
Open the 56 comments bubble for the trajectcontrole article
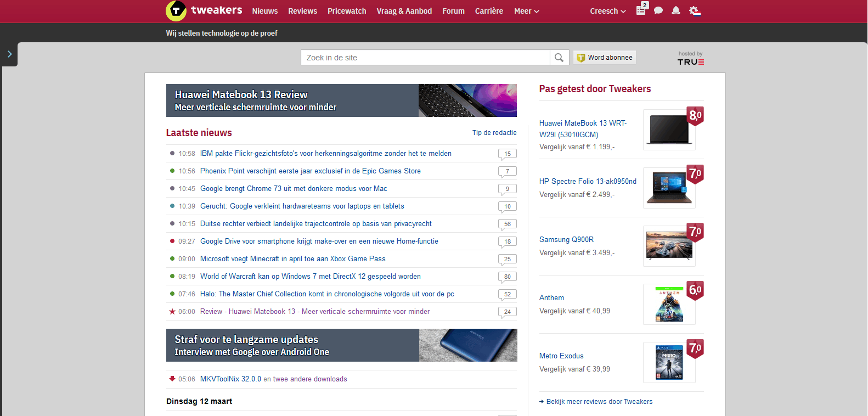[x=508, y=224]
